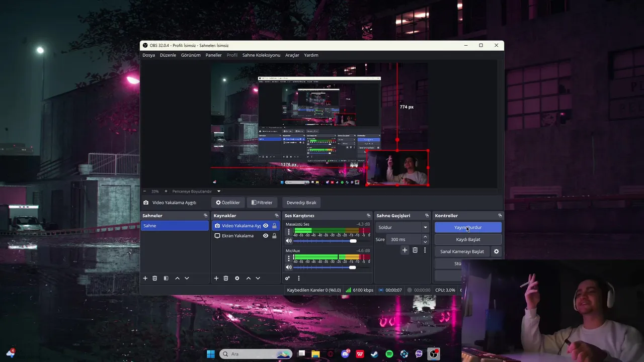This screenshot has height=362, width=644.
Task: Open Özellikler for selected source
Action: tap(228, 203)
